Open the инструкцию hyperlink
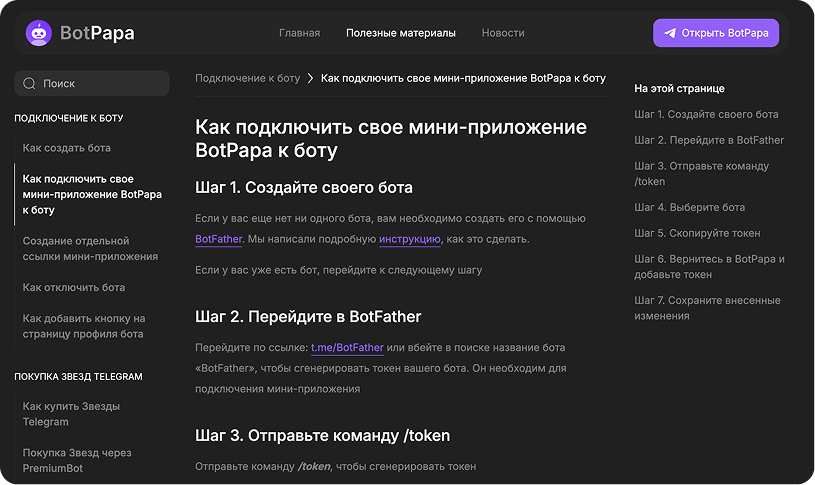The image size is (815, 485). (409, 239)
